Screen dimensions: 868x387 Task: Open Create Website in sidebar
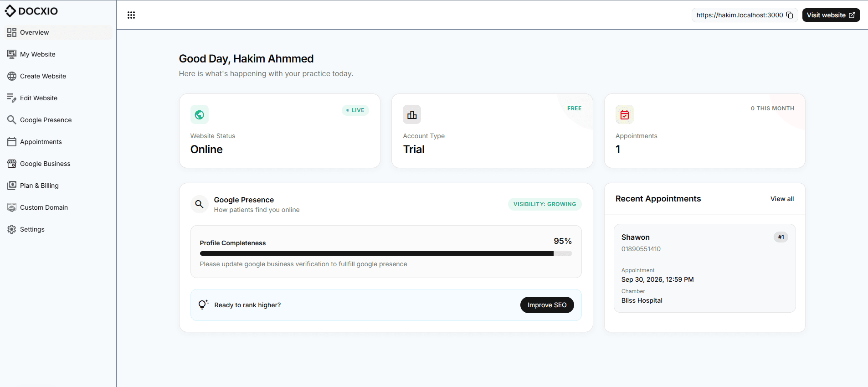click(58, 76)
